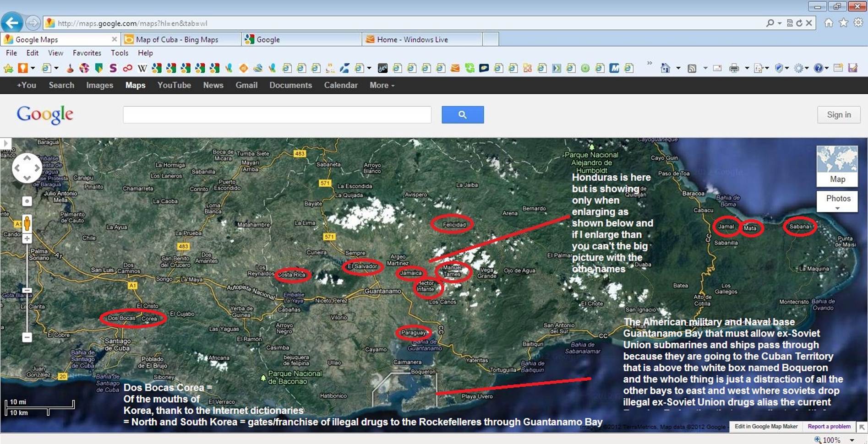Screen dimensions: 868x444
Task: Expand the side panel arrow at map top-left
Action: click(5, 143)
